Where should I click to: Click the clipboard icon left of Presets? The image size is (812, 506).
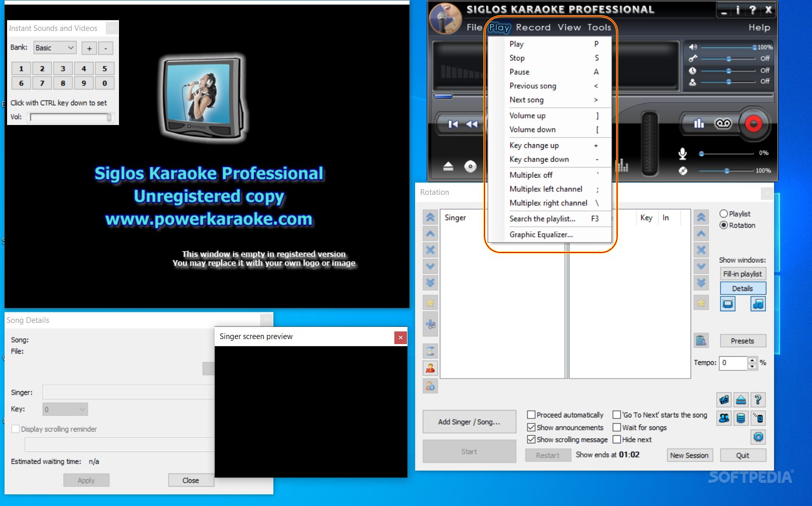[x=701, y=341]
